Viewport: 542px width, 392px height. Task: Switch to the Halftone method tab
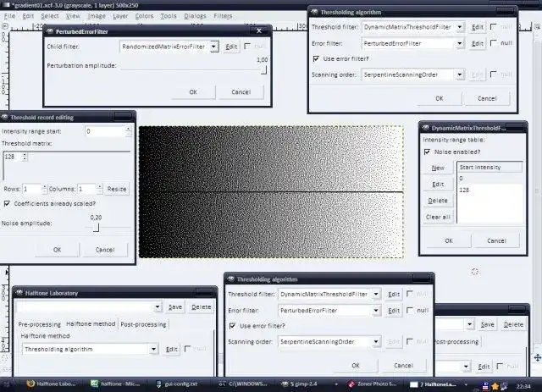tap(91, 324)
